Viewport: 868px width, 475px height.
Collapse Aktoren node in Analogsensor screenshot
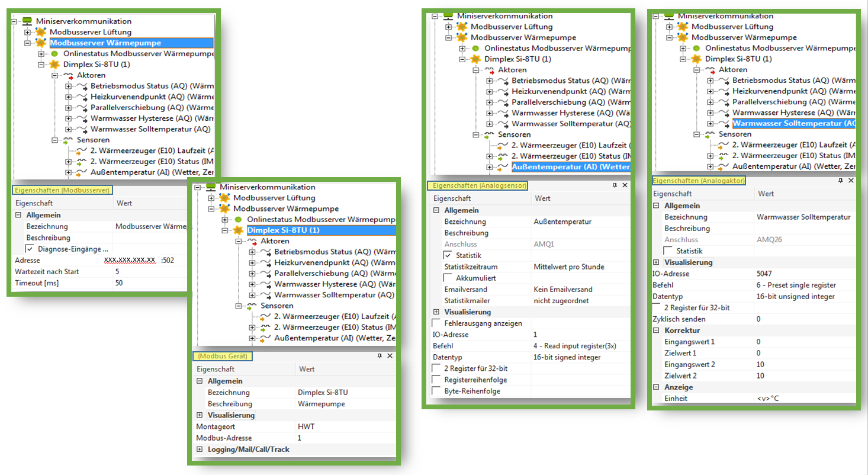click(476, 70)
